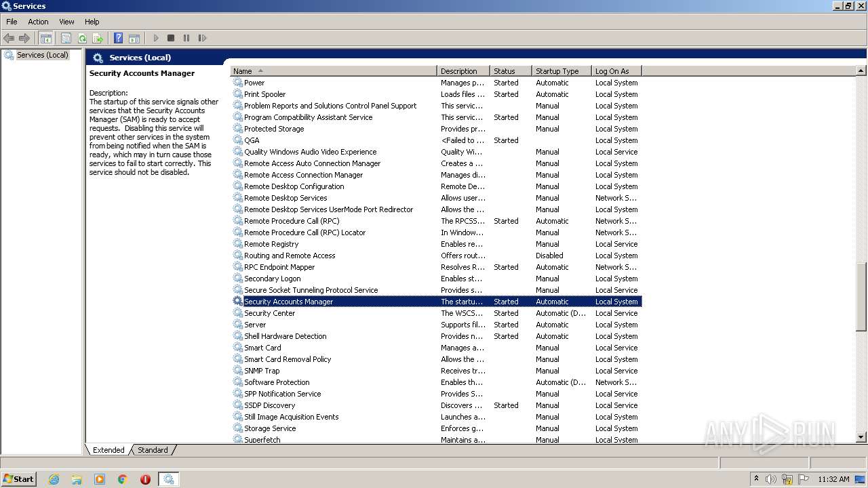
Task: Launch Internet Explorer from taskbar
Action: pos(54,479)
